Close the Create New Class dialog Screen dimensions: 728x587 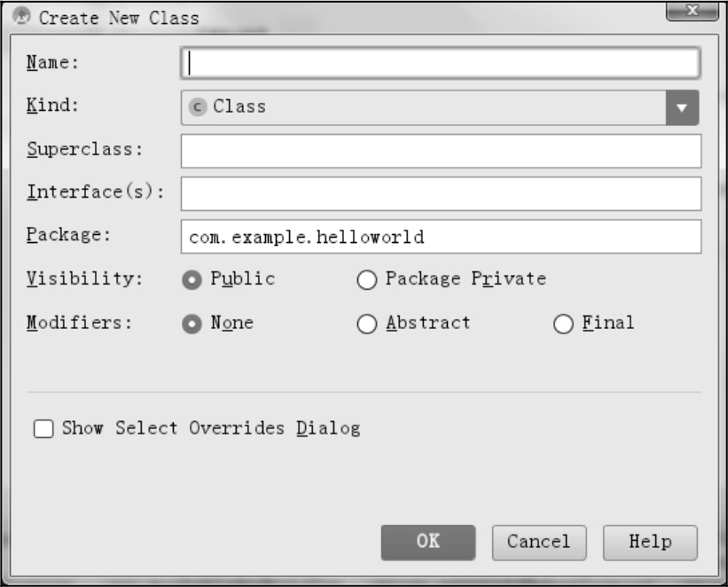[x=692, y=12]
